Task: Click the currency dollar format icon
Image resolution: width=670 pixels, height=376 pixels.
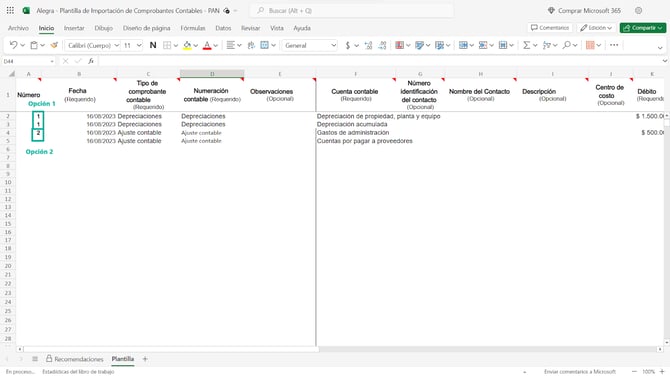Action: click(x=348, y=45)
